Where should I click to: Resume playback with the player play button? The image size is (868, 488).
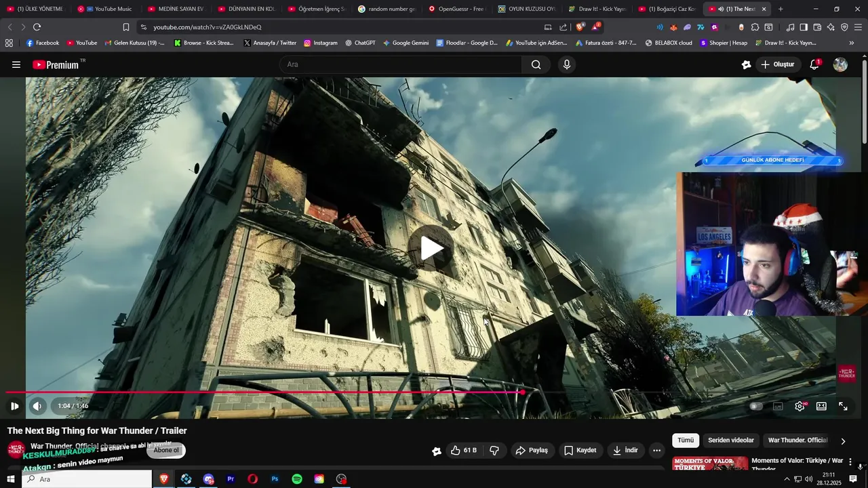pyautogui.click(x=14, y=406)
